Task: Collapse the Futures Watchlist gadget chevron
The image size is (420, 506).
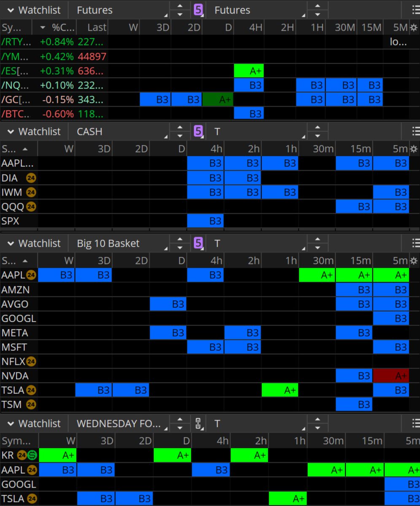Action: coord(11,10)
